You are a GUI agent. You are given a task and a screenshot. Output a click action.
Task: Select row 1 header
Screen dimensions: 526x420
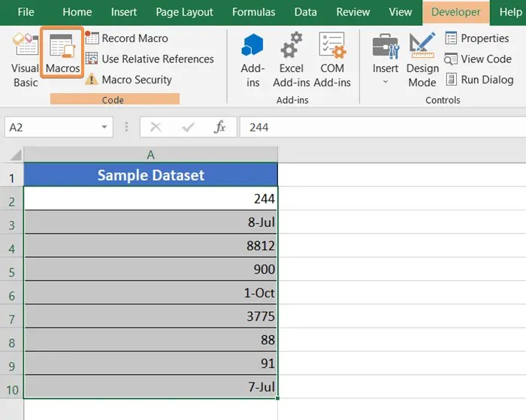pyautogui.click(x=12, y=175)
